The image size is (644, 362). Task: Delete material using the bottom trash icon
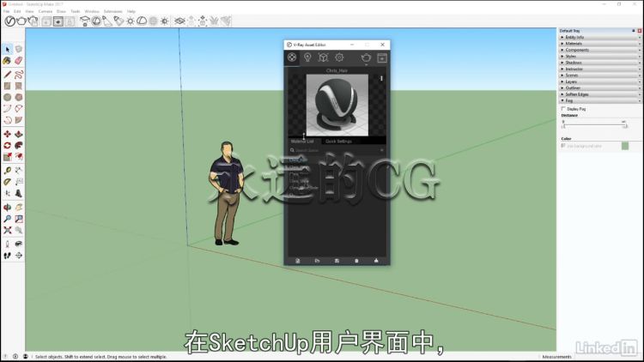[356, 261]
